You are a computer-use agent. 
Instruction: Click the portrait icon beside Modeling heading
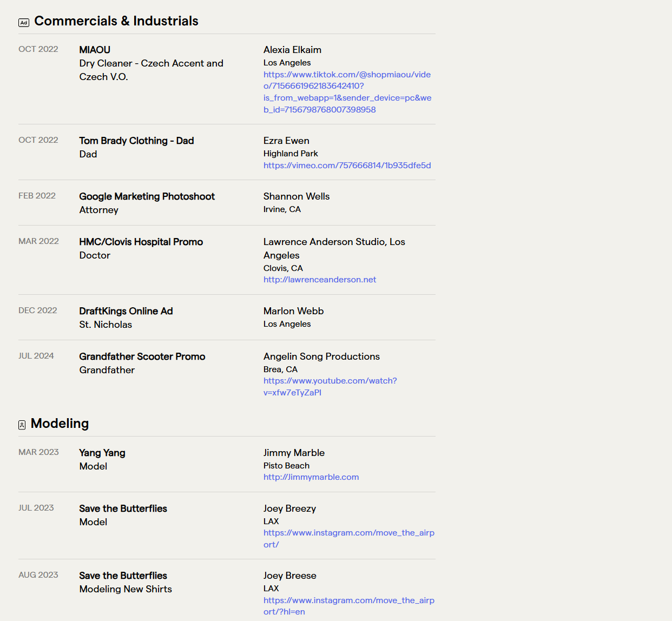point(22,425)
